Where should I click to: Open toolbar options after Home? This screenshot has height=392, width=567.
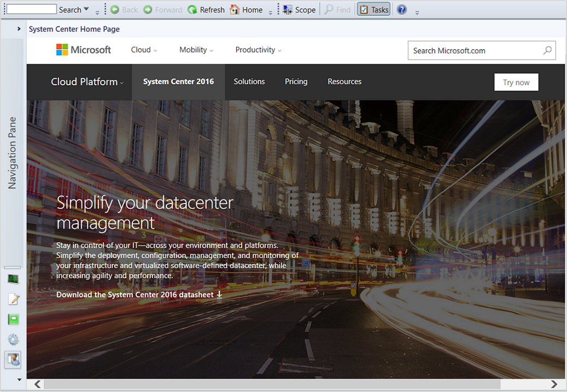point(271,13)
